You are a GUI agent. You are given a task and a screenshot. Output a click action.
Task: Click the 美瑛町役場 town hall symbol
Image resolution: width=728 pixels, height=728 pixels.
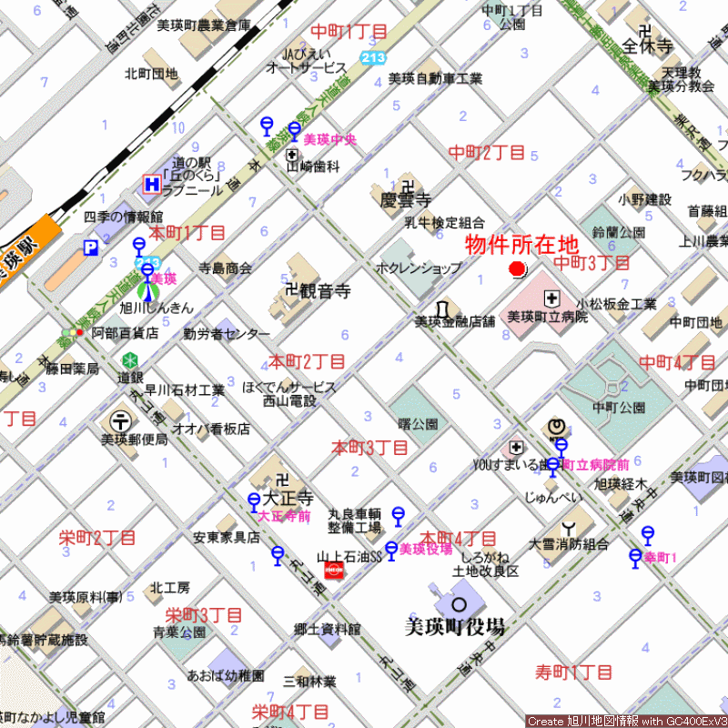click(x=456, y=602)
